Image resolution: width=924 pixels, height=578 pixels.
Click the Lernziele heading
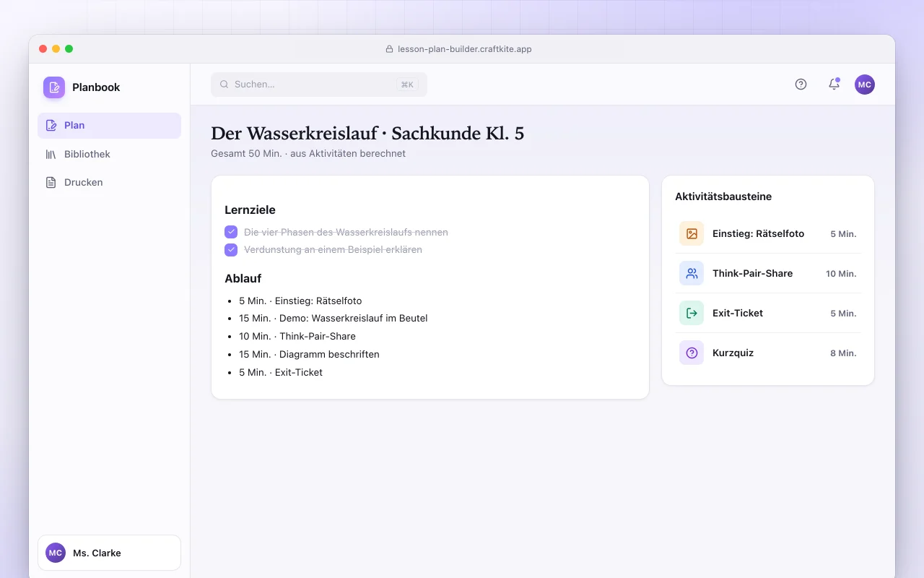(250, 210)
